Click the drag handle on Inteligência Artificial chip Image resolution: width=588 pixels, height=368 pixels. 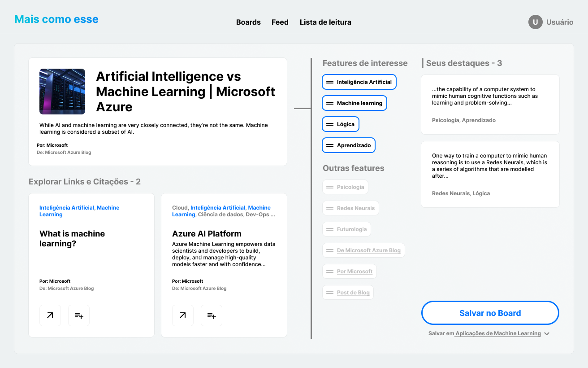[x=330, y=82]
